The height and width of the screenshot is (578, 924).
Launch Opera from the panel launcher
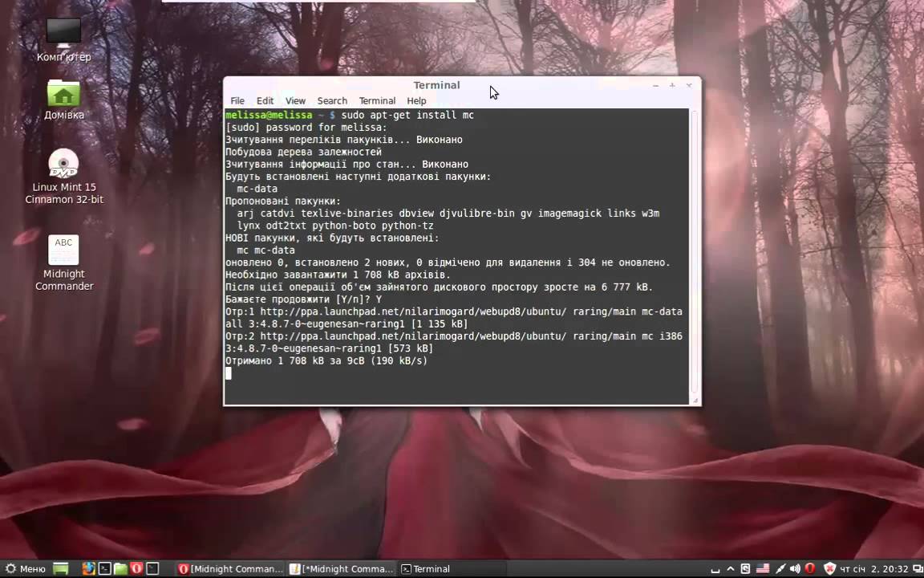pyautogui.click(x=136, y=569)
